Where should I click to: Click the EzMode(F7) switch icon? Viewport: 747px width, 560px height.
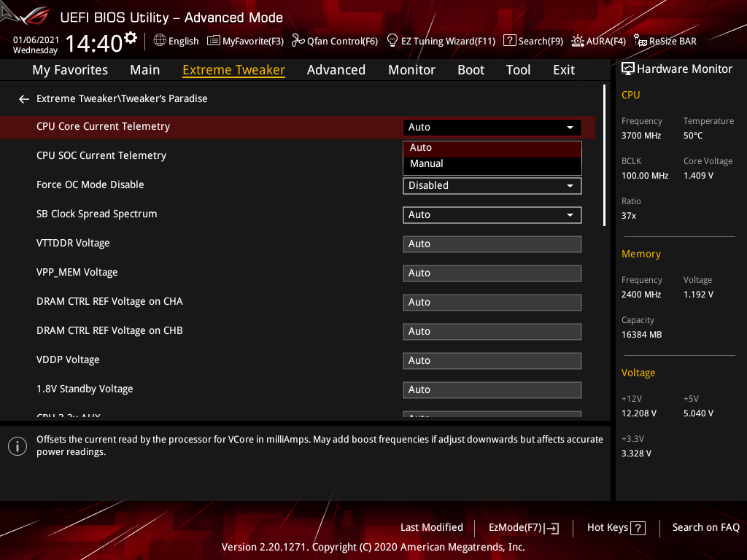pyautogui.click(x=551, y=528)
